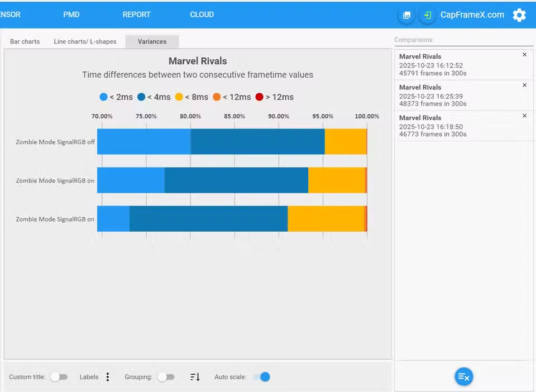536x392 pixels.
Task: Open the PMD menu tab
Action: coord(71,15)
